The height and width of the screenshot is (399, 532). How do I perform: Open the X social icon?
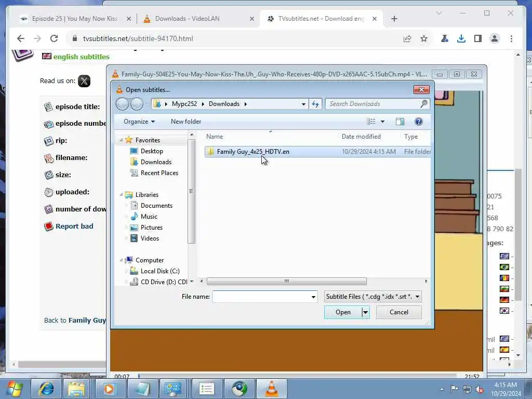pos(84,81)
